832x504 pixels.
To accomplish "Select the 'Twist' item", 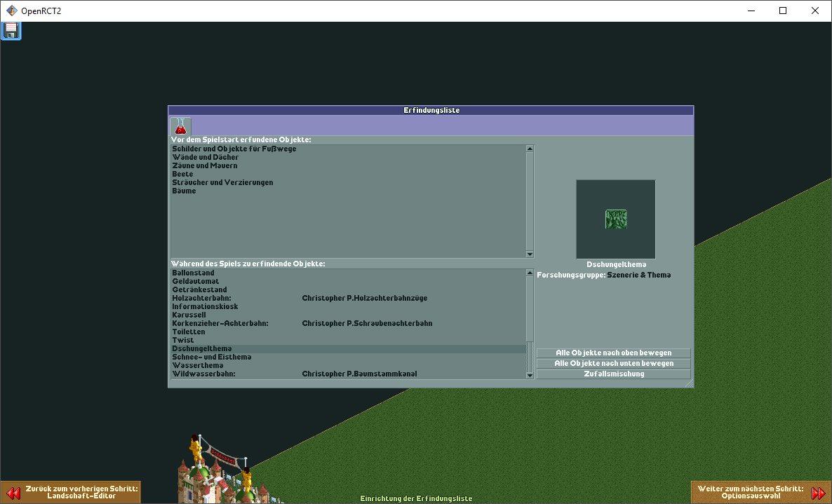I will tap(348, 341).
